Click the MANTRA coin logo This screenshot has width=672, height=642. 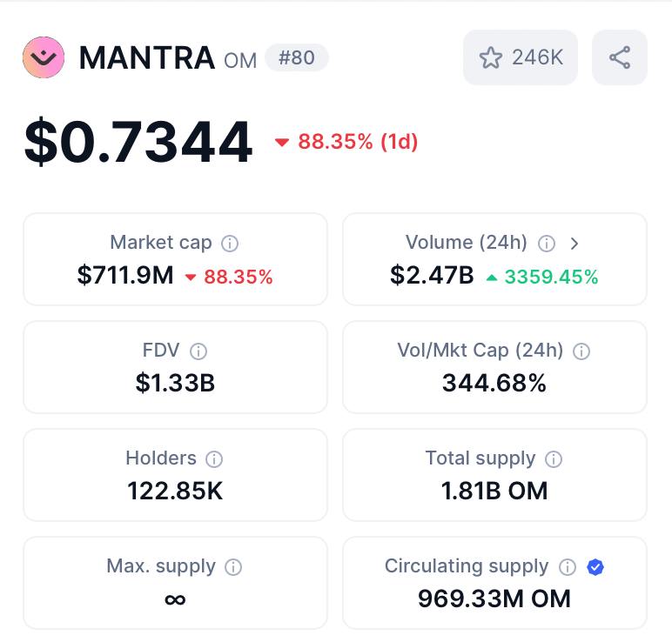44,57
